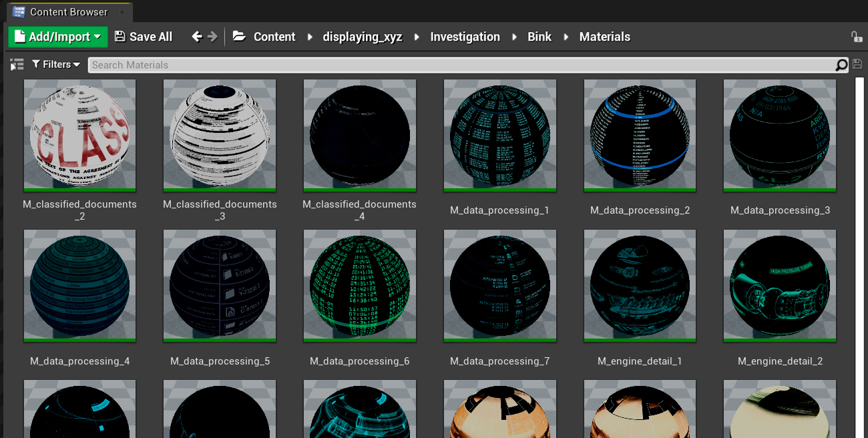Navigate to the Content breadcrumb folder
868x438 pixels.
pyautogui.click(x=274, y=37)
